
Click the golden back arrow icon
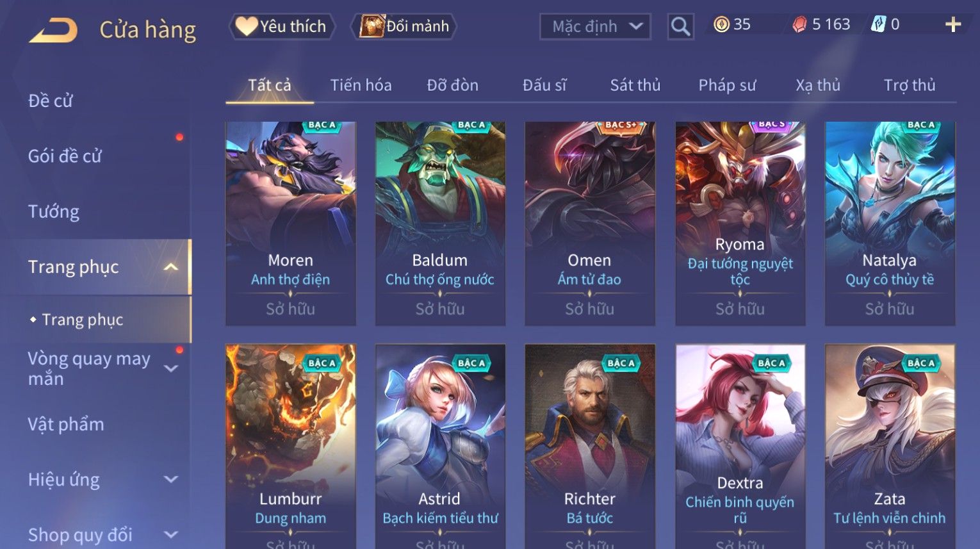pos(53,29)
